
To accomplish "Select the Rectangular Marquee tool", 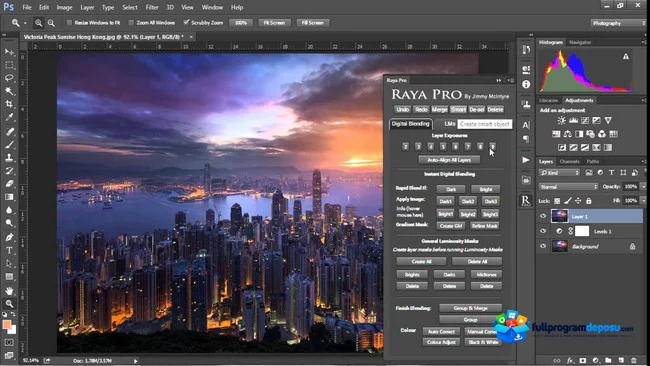I will [x=9, y=65].
